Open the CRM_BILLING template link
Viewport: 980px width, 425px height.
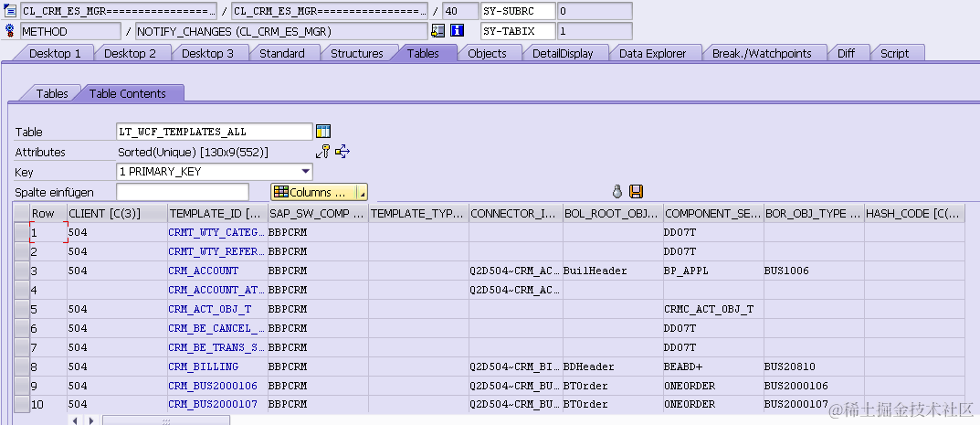(x=203, y=367)
